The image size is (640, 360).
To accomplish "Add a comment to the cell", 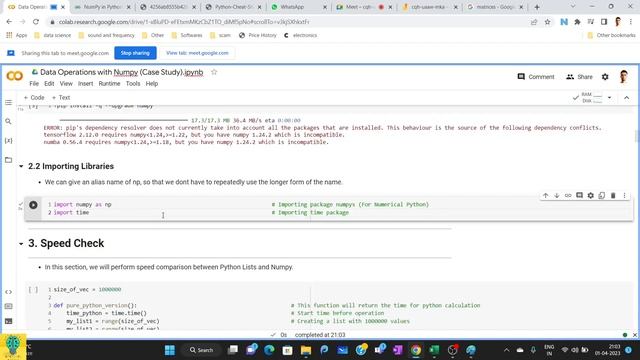I will click(579, 196).
